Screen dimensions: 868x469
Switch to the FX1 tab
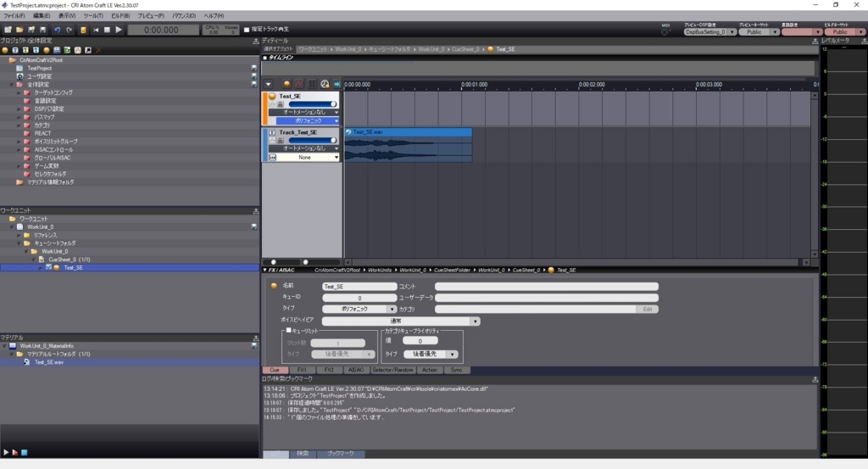click(x=302, y=370)
